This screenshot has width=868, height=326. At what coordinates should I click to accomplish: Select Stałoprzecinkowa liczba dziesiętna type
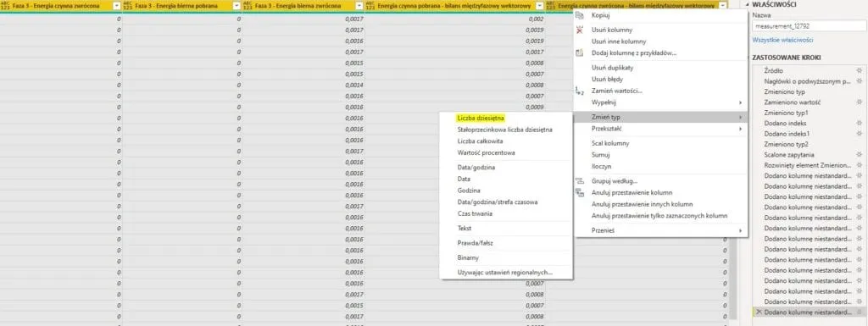pos(505,130)
